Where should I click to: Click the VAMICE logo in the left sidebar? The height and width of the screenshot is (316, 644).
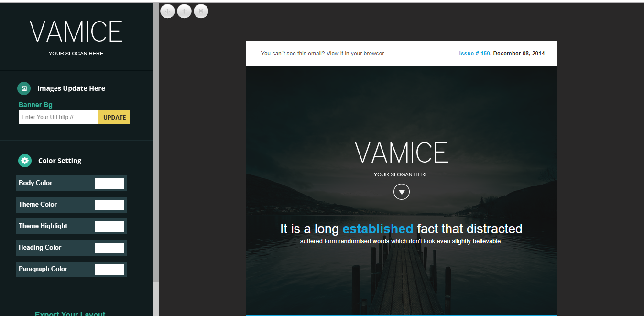coord(76,33)
